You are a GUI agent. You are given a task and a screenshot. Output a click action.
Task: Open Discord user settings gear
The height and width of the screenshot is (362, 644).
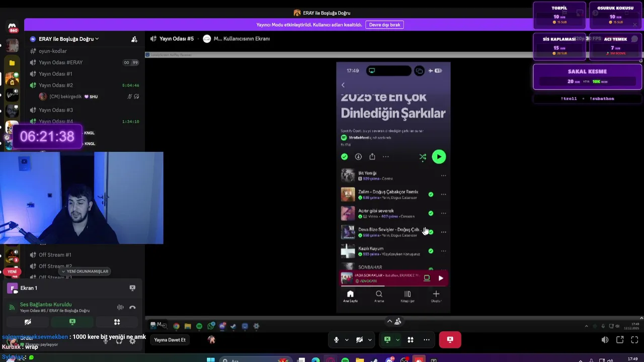coord(132,341)
